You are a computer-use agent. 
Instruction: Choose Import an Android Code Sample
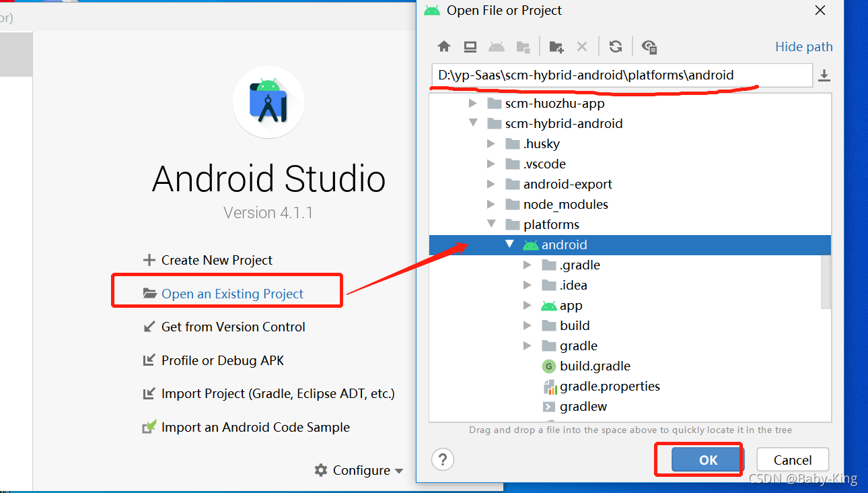(256, 427)
